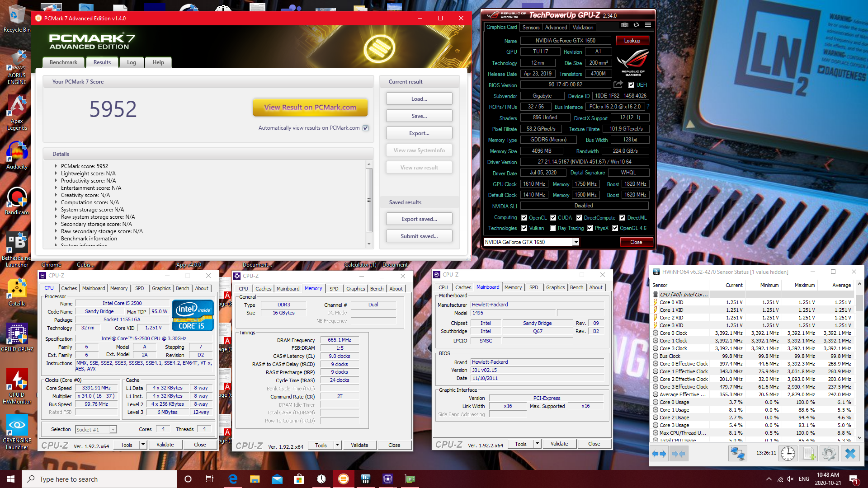The height and width of the screenshot is (488, 868).
Task: Open Tools dropdown arrow in CPU-Z Memory window
Action: (337, 445)
